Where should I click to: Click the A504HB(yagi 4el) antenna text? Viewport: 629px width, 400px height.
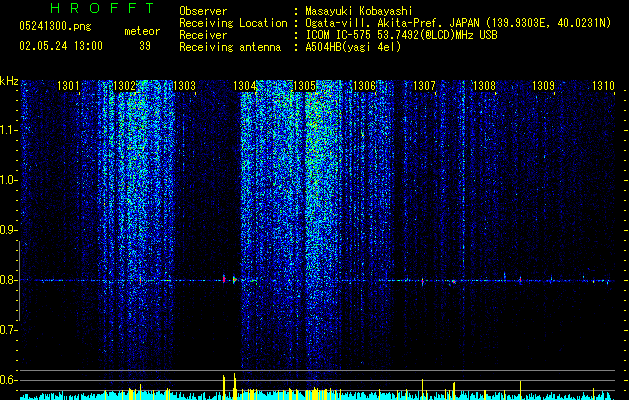tap(353, 47)
